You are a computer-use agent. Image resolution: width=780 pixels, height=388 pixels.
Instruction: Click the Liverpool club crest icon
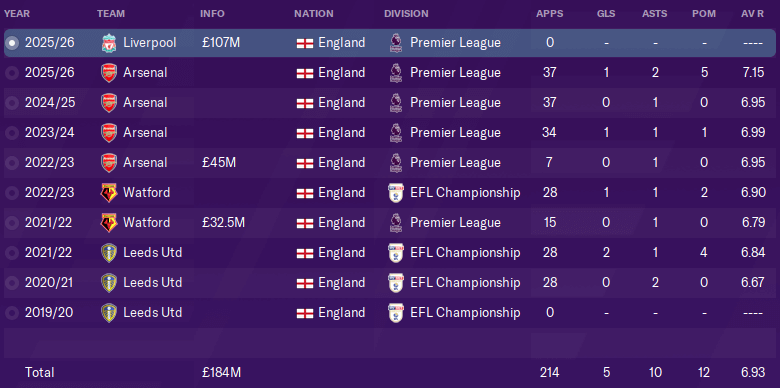(108, 43)
